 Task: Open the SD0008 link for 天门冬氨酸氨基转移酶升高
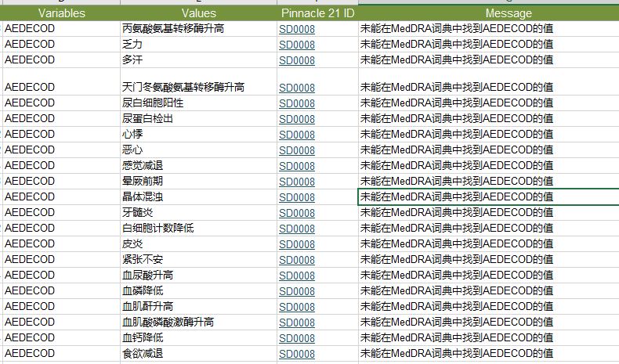point(297,88)
